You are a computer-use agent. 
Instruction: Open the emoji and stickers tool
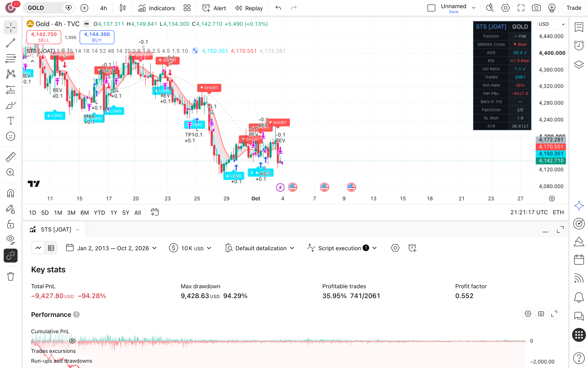10,136
